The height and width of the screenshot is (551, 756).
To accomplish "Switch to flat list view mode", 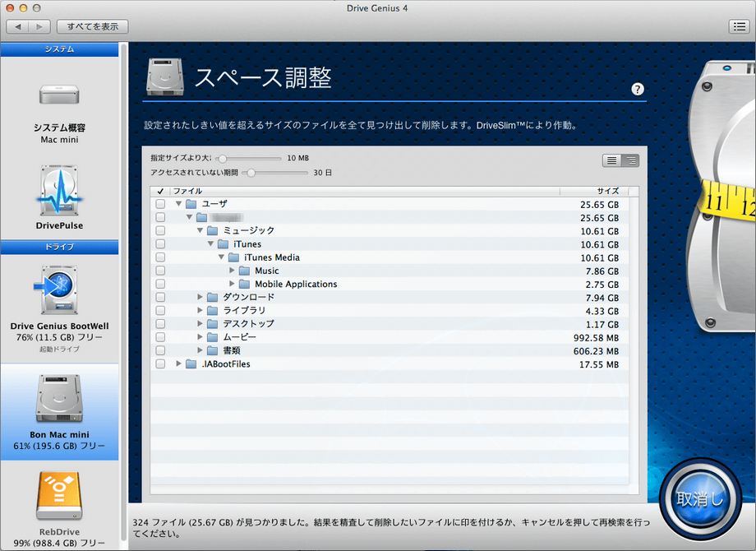I will (611, 160).
